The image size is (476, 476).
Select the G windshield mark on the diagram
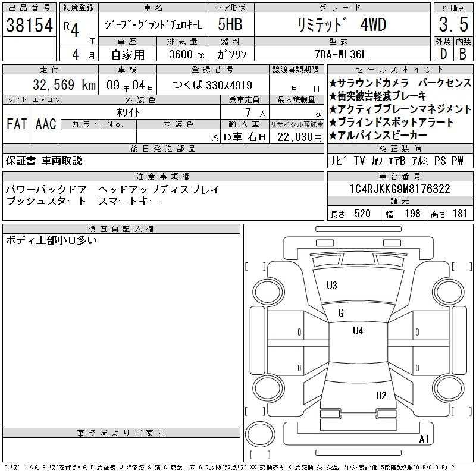click(x=341, y=313)
